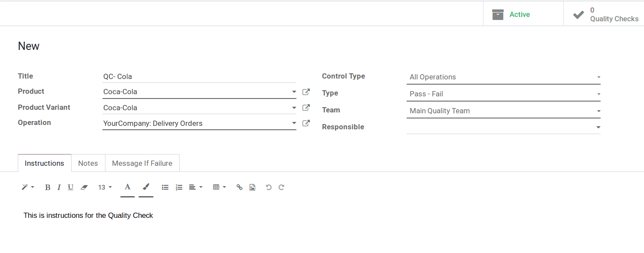This screenshot has width=644, height=253.
Task: Switch to the Instructions tab
Action: 44,163
